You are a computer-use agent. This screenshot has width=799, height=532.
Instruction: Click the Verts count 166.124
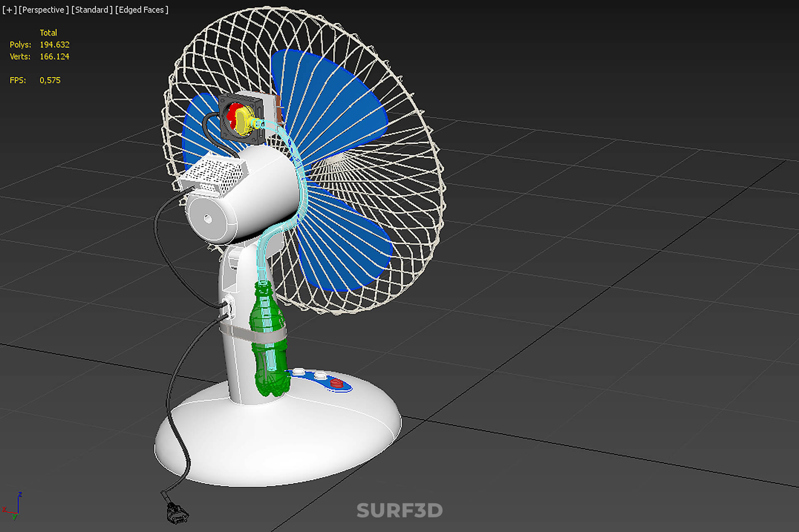54,57
